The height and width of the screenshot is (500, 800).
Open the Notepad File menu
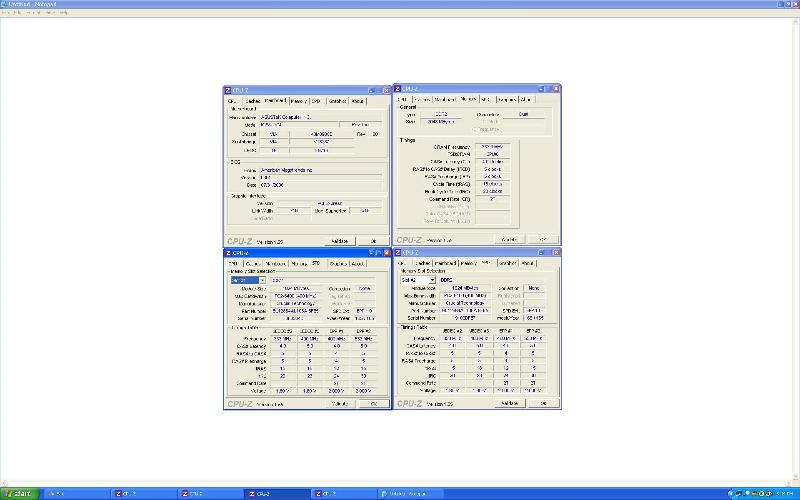coord(6,12)
